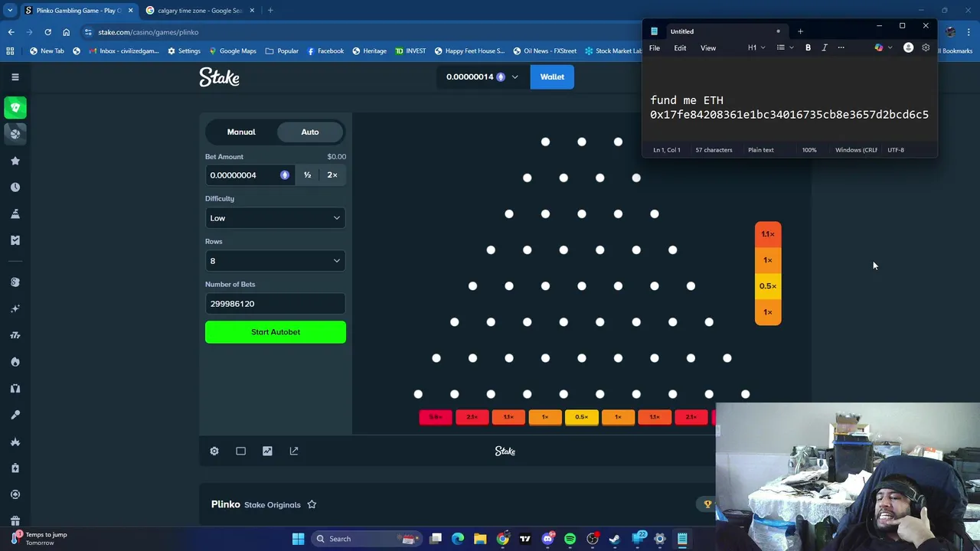The width and height of the screenshot is (980, 551).
Task: Expand the Copilot dropdown arrow in Notepad
Action: coord(890,47)
